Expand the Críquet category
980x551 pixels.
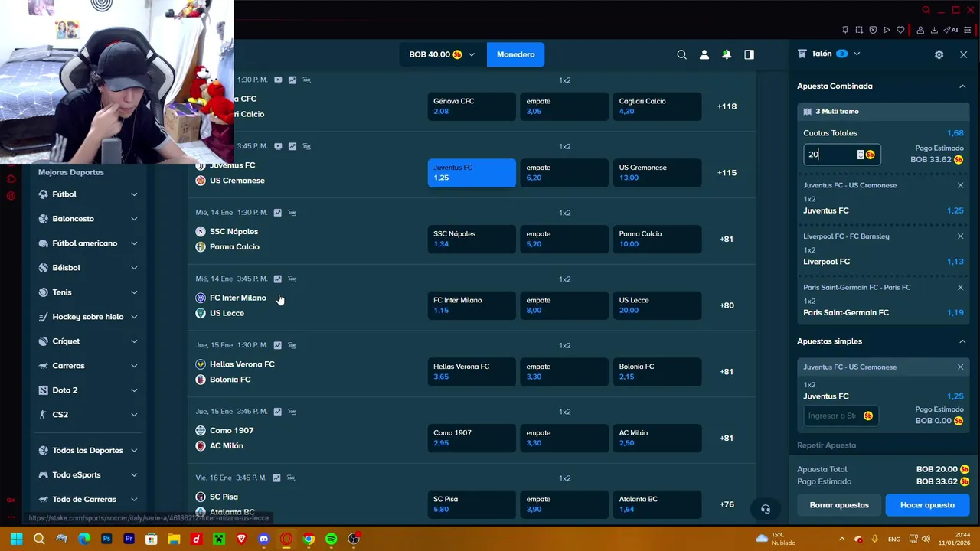tap(88, 341)
